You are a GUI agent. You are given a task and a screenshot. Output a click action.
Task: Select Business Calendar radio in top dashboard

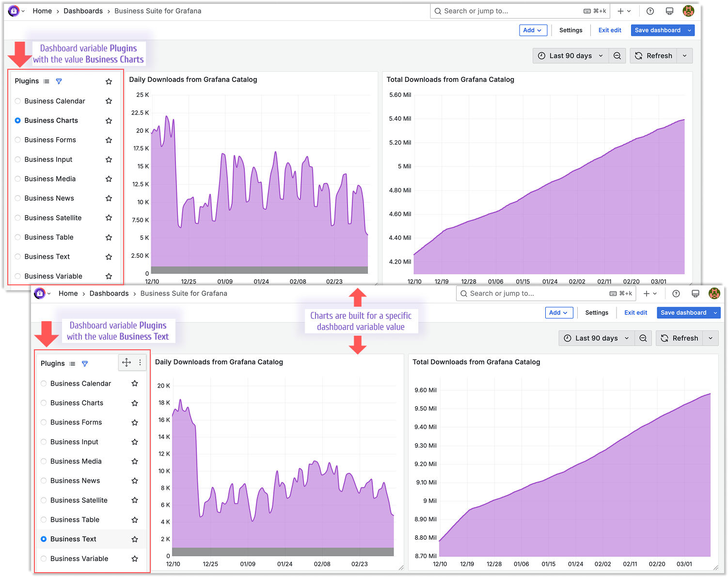pos(18,101)
